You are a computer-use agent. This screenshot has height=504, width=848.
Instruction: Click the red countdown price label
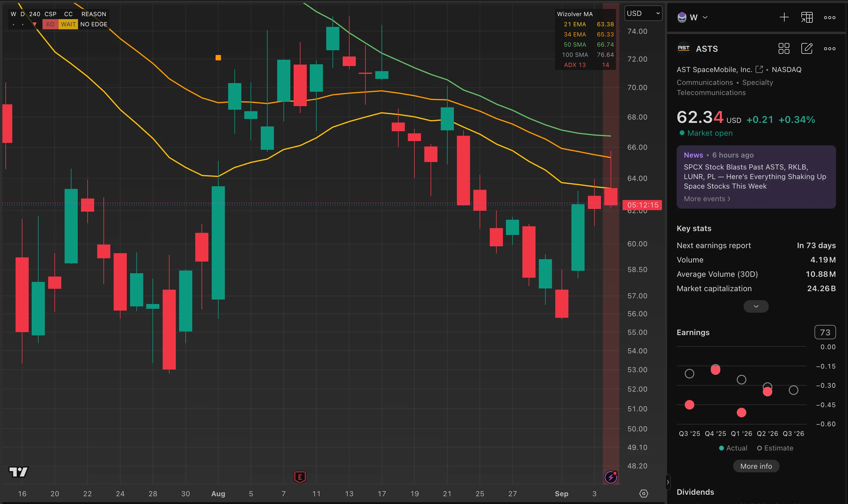pos(642,205)
